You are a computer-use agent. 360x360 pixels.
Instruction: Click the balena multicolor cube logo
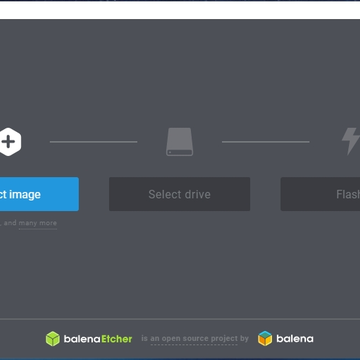(265, 338)
